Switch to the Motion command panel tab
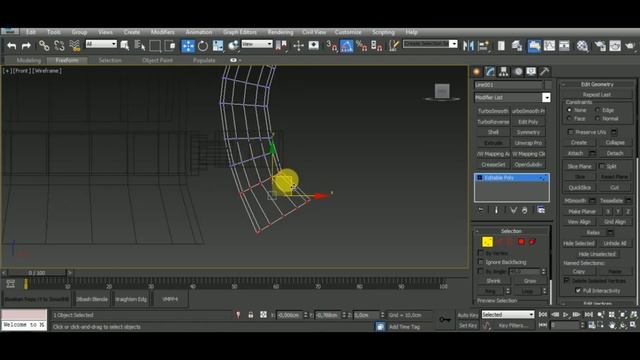The height and width of the screenshot is (360, 640). (x=518, y=72)
